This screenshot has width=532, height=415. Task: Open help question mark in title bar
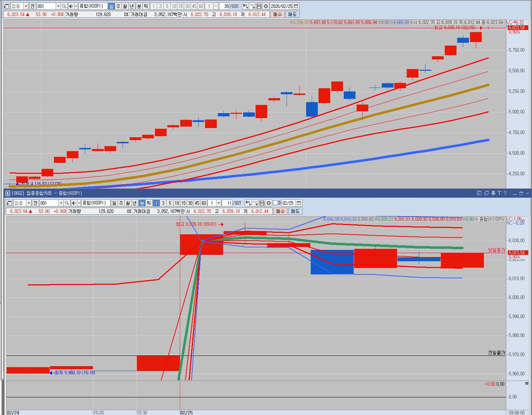click(x=505, y=193)
